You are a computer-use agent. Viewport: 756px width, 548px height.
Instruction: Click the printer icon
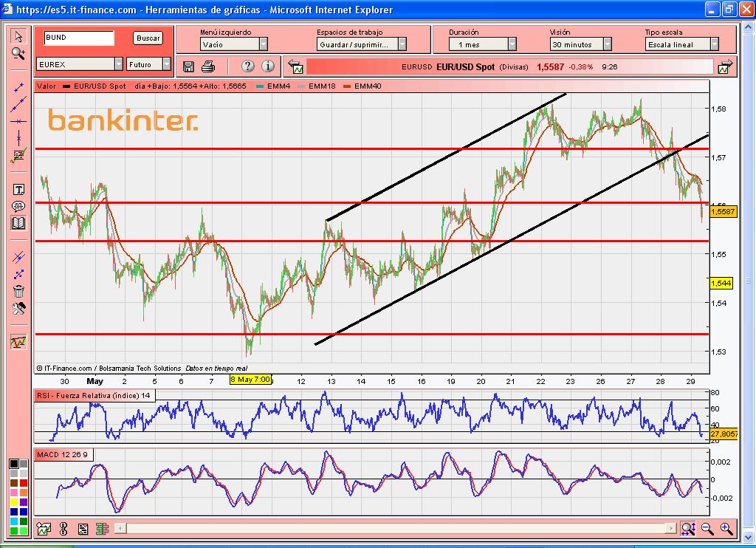[208, 66]
